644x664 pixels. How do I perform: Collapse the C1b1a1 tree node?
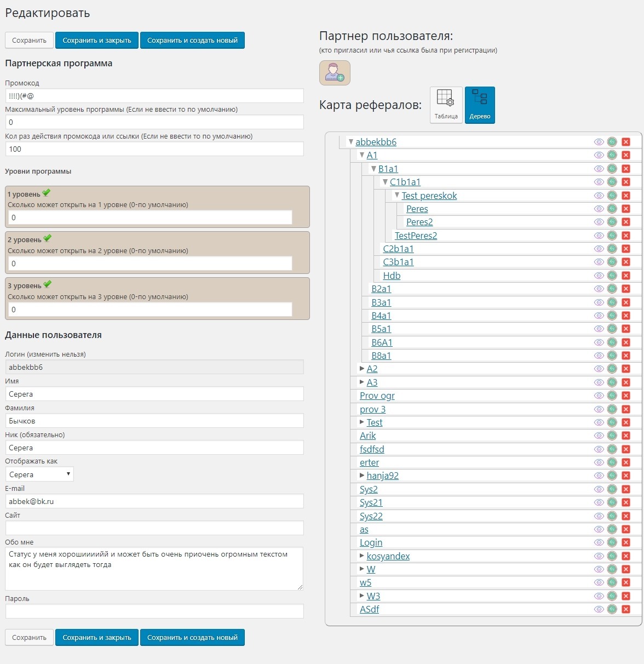(385, 182)
